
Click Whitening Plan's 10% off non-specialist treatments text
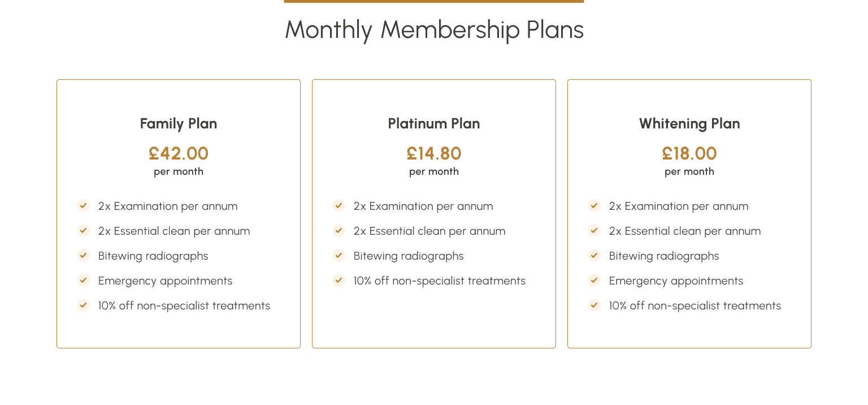pos(695,305)
